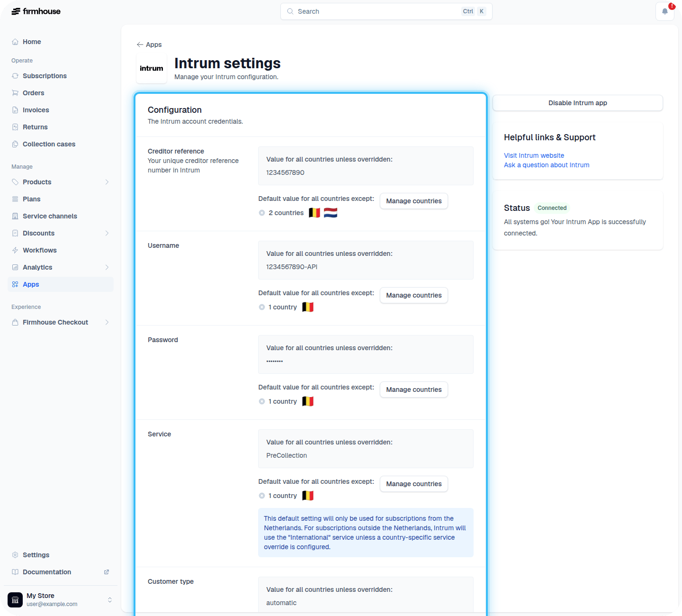Expand the Analytics submenu chevron
This screenshot has height=616, width=682.
(107, 267)
